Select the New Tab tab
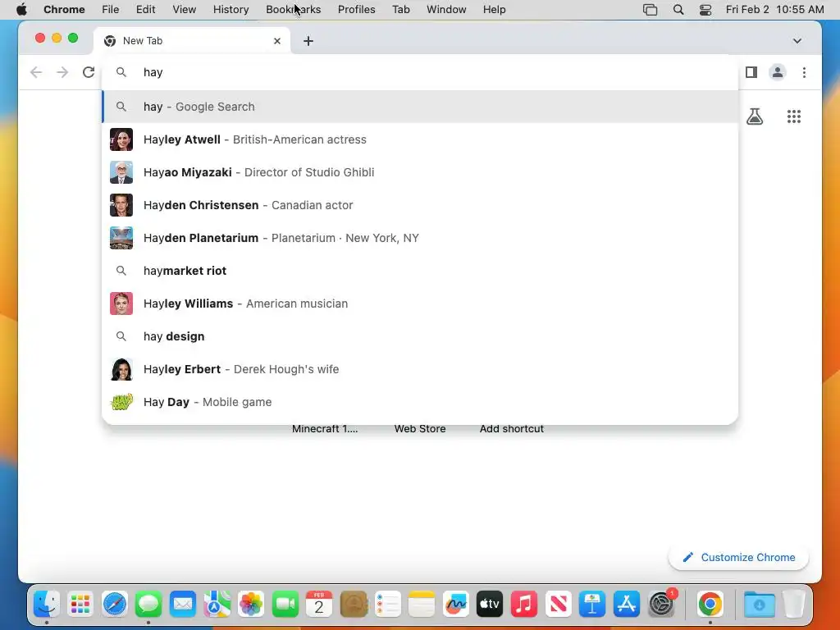Viewport: 840px width, 630px height. point(192,41)
